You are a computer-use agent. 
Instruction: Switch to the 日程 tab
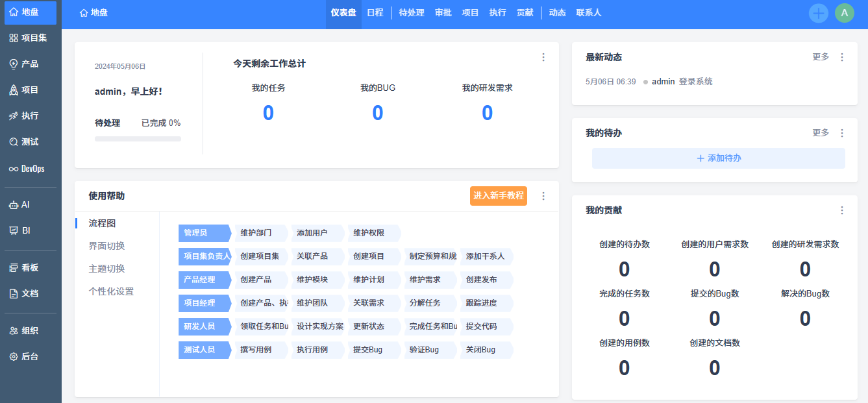click(x=375, y=13)
